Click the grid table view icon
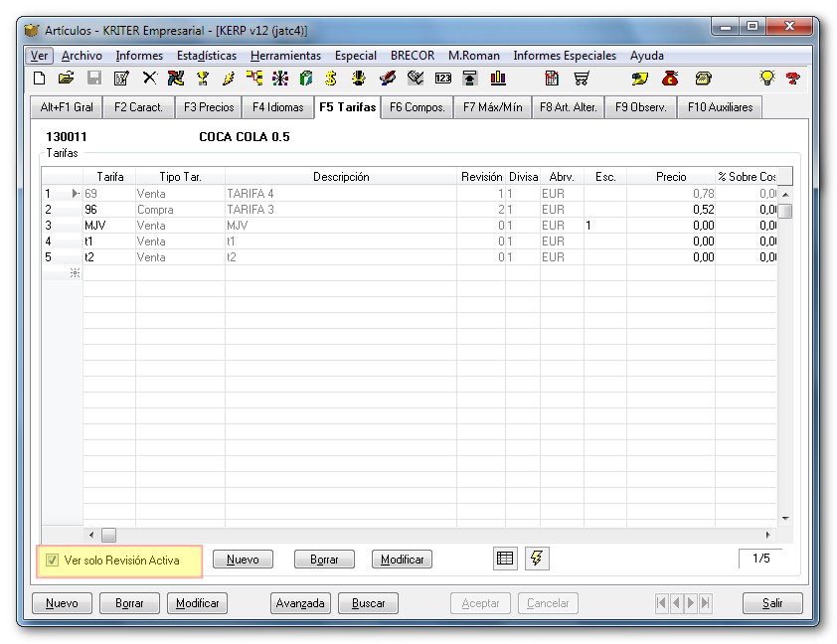Viewport: 837px width, 644px height. [505, 559]
